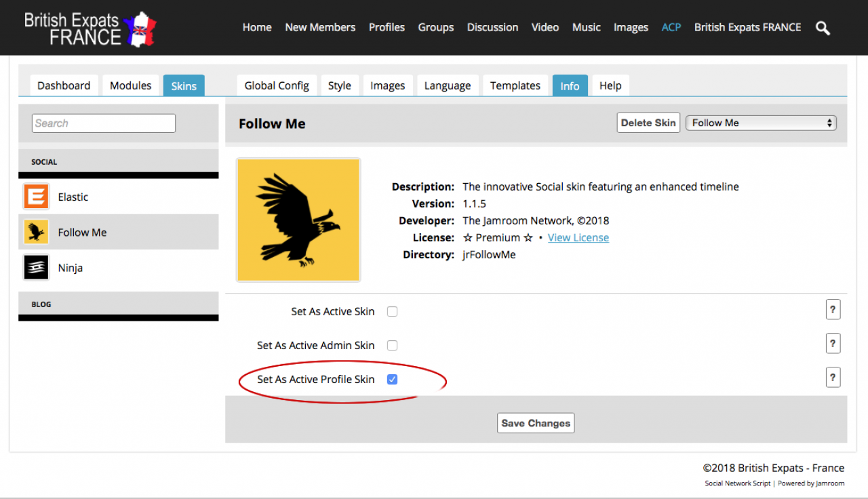Viewport: 868px width, 499px height.
Task: Switch to the Style tab
Action: [340, 85]
